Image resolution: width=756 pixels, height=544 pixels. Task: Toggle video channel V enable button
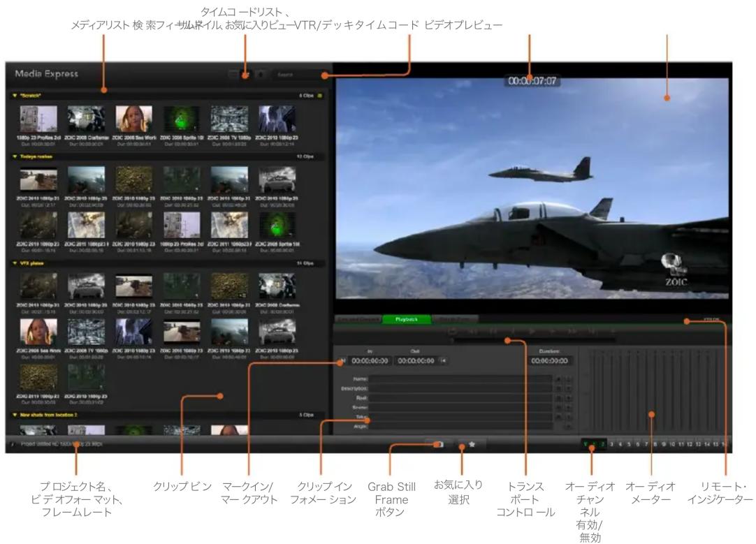click(x=586, y=443)
